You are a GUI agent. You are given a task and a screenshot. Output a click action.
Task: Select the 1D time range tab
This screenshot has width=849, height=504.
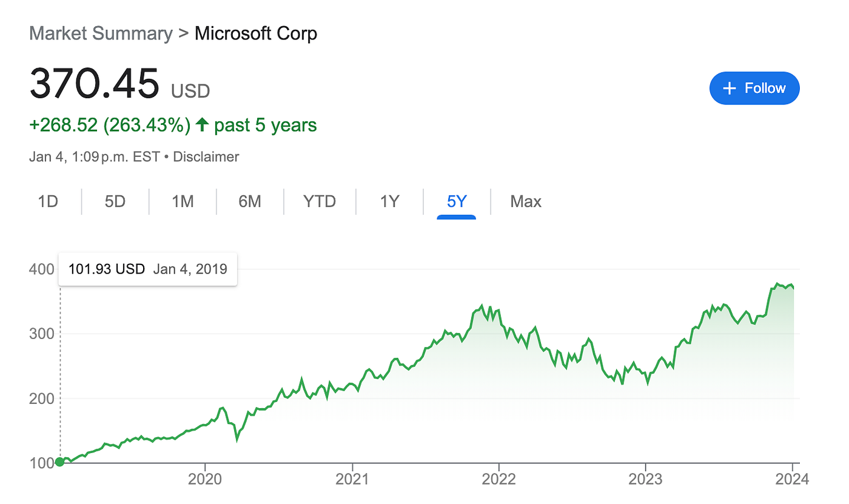point(48,201)
